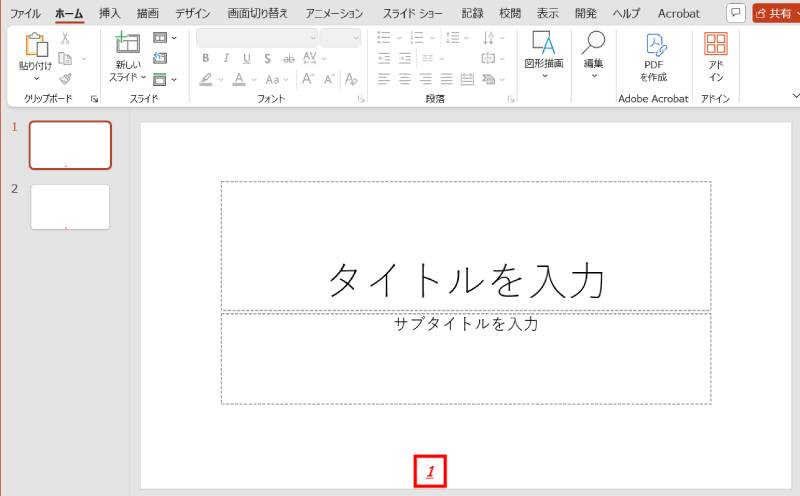Switch to the デザイン tab
Image resolution: width=800 pixels, height=496 pixels.
pos(193,13)
